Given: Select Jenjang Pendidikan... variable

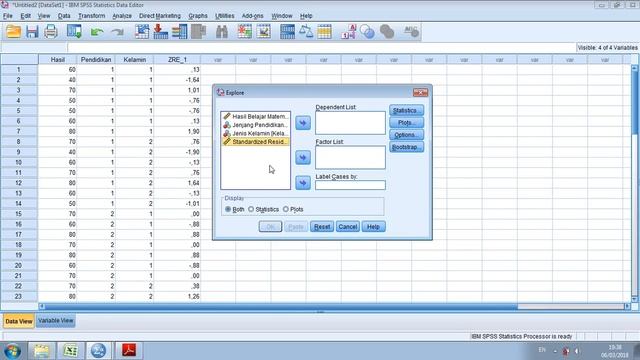Looking at the screenshot, I should pos(256,125).
